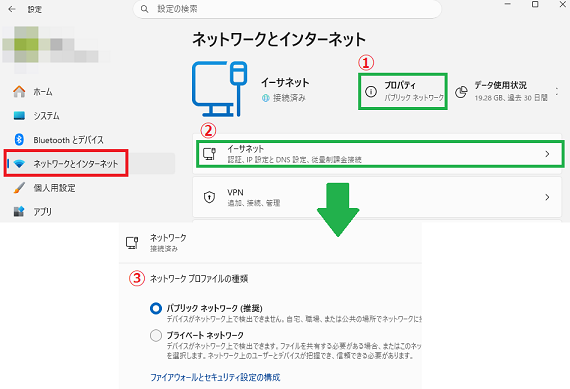Click the back arrow in Settings header
The image size is (570, 389).
pyautogui.click(x=12, y=9)
